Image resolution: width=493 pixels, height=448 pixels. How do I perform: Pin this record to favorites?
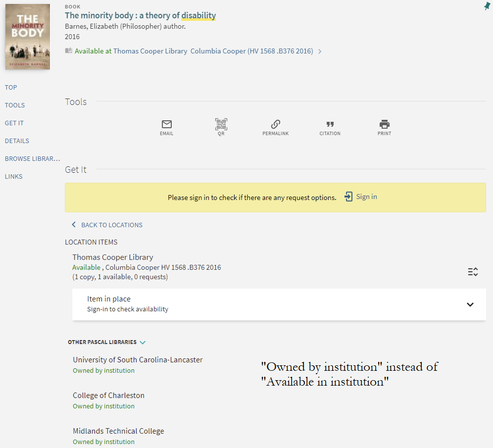click(487, 6)
